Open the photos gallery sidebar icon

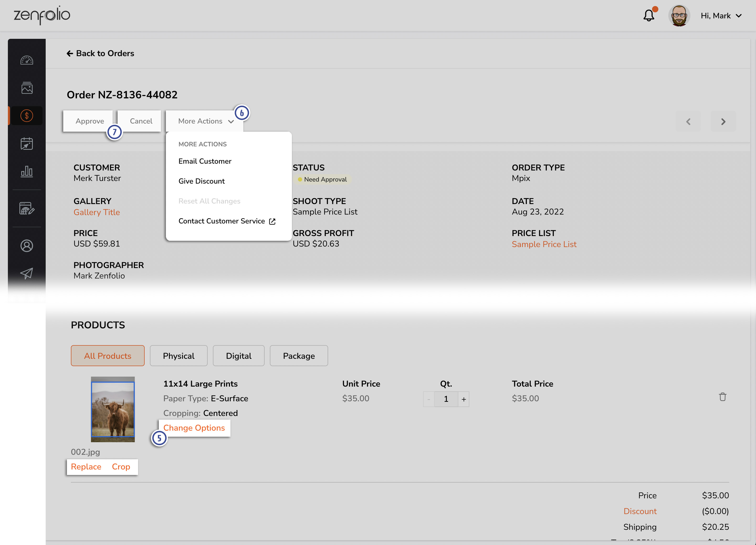click(27, 88)
